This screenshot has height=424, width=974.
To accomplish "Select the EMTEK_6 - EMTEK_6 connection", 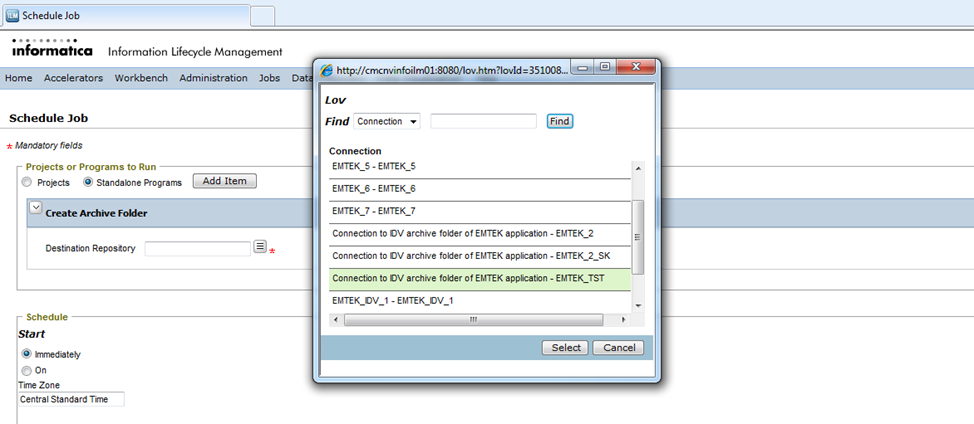I will tap(480, 189).
